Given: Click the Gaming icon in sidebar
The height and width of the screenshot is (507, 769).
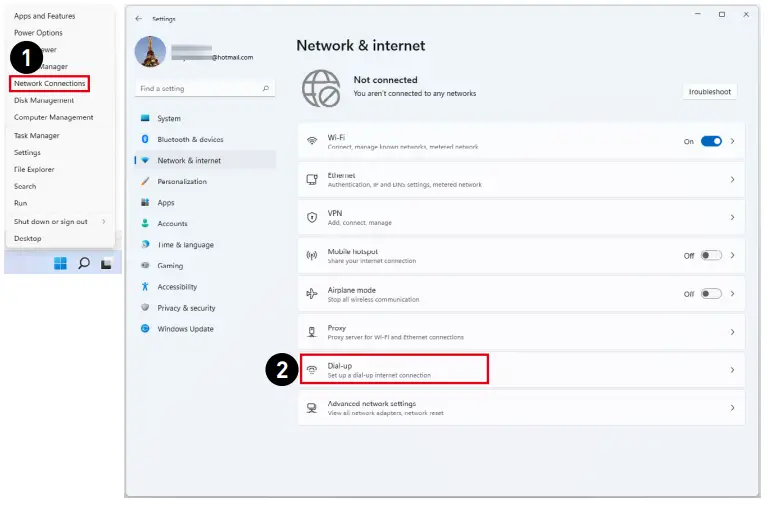Looking at the screenshot, I should click(x=145, y=266).
